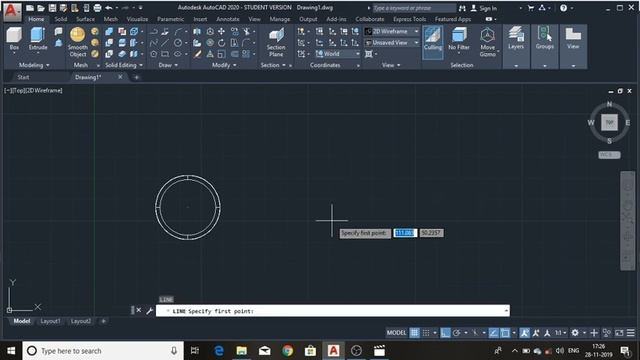Toggle Polar tracking in the status bar
Viewport: 640px width, 360px height.
point(457,333)
